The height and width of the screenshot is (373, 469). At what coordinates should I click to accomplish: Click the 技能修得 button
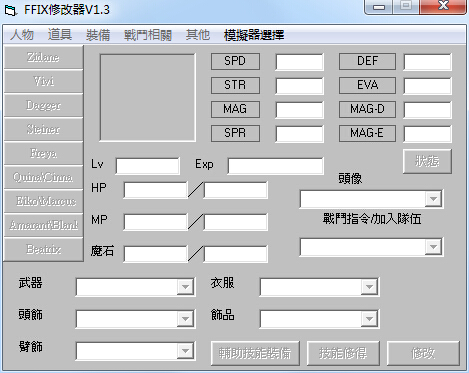pyautogui.click(x=343, y=353)
